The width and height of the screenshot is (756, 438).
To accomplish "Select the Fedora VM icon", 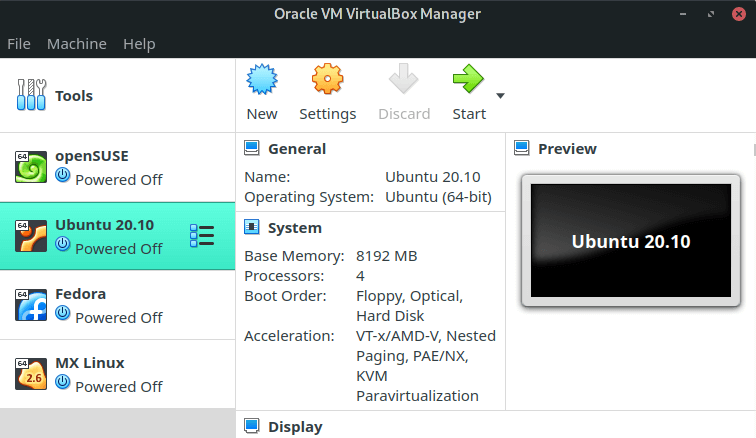I will pyautogui.click(x=31, y=305).
